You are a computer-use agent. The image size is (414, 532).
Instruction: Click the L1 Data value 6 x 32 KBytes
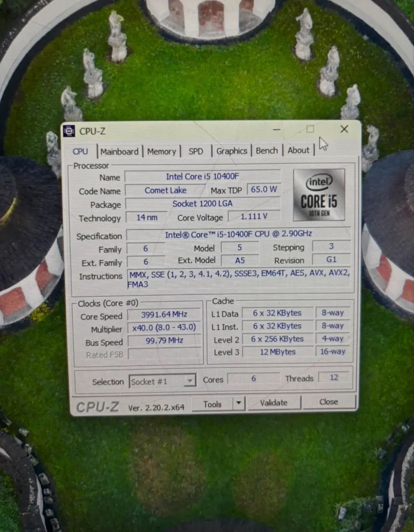pyautogui.click(x=277, y=313)
